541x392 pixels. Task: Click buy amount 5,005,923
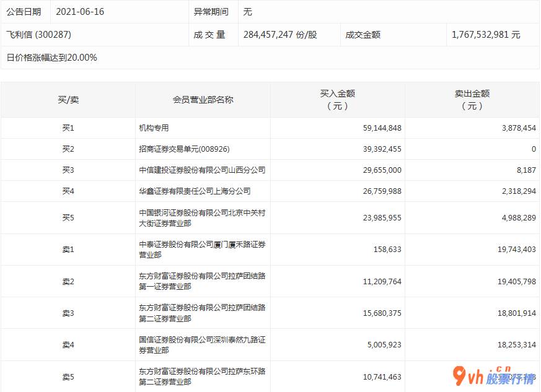pyautogui.click(x=384, y=345)
